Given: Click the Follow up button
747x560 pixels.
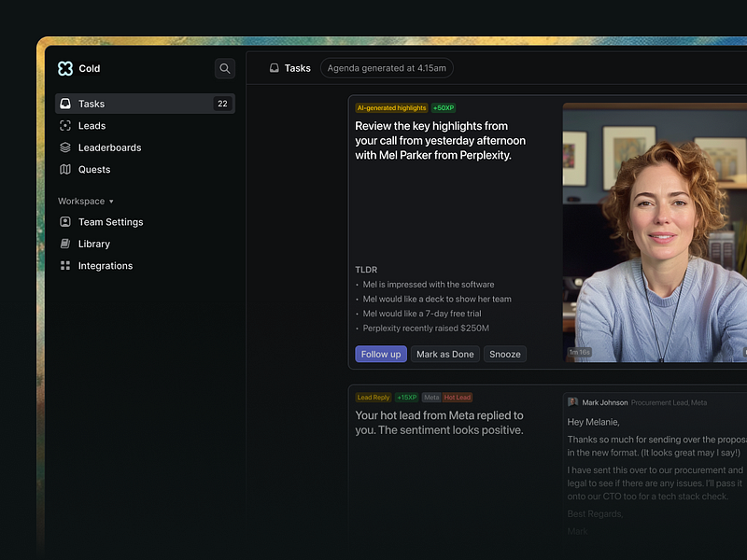Looking at the screenshot, I should (x=381, y=355).
